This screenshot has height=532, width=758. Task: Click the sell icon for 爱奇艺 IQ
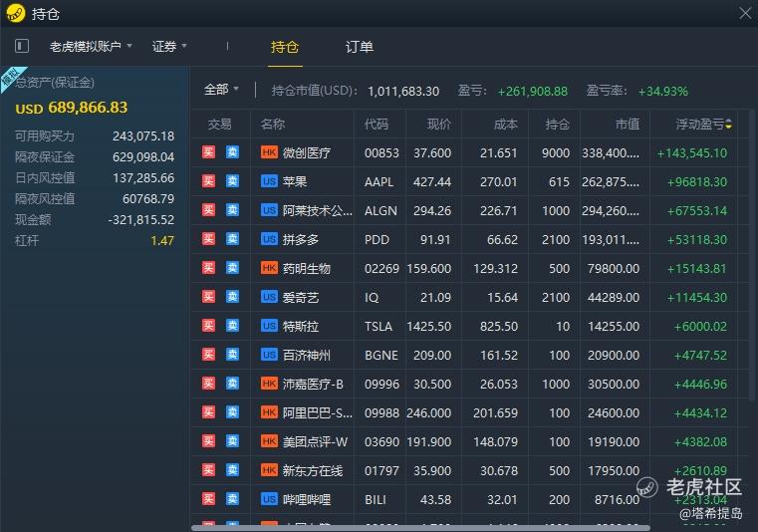(x=232, y=297)
